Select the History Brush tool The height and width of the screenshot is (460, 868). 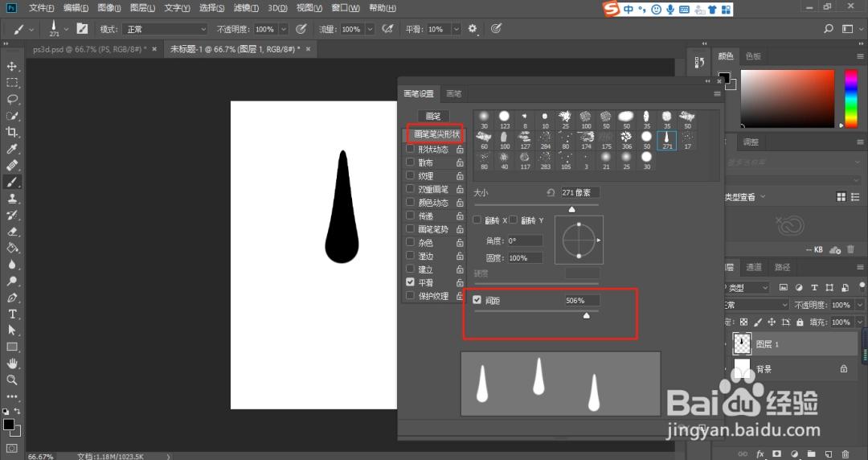11,215
